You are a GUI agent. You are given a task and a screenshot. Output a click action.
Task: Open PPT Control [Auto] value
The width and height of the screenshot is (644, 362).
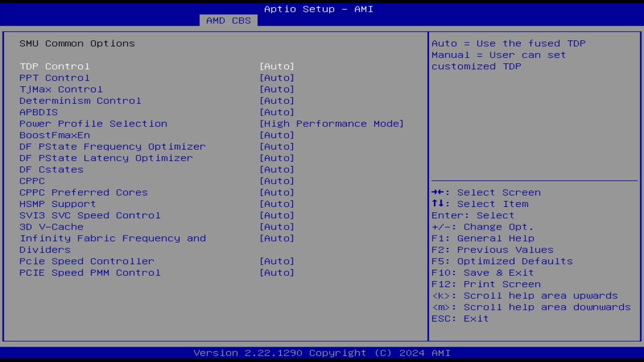[277, 78]
